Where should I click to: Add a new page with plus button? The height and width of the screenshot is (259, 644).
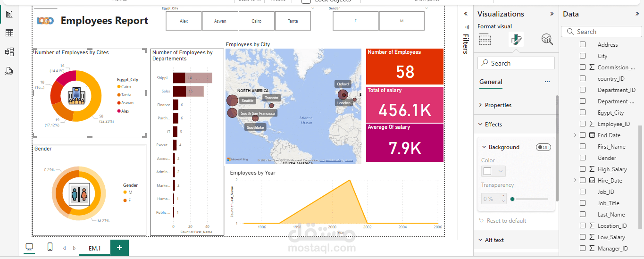click(119, 248)
